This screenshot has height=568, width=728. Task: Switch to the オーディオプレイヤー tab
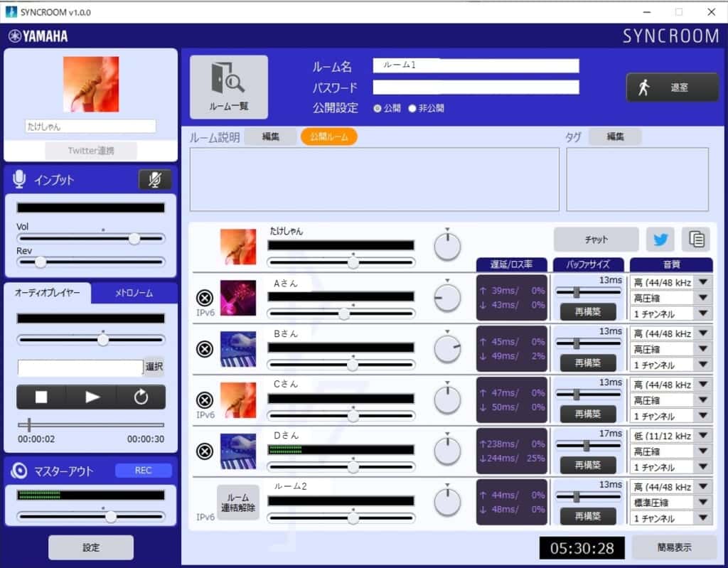tap(48, 293)
